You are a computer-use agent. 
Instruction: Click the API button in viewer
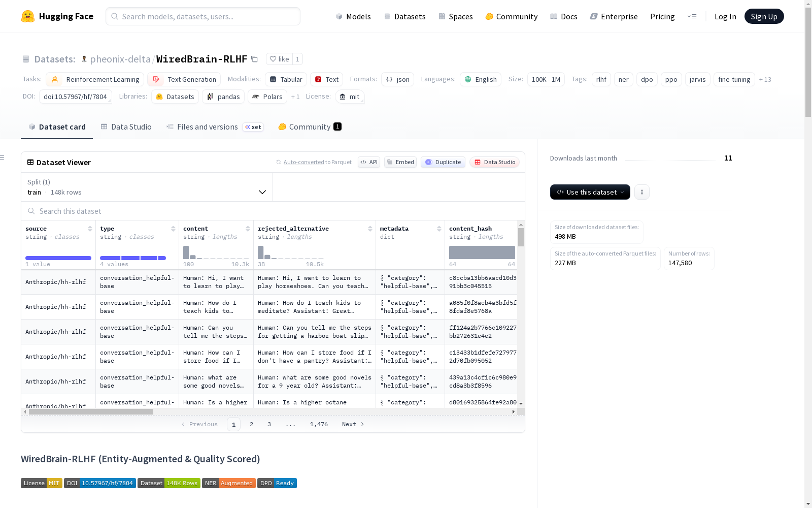tap(369, 162)
